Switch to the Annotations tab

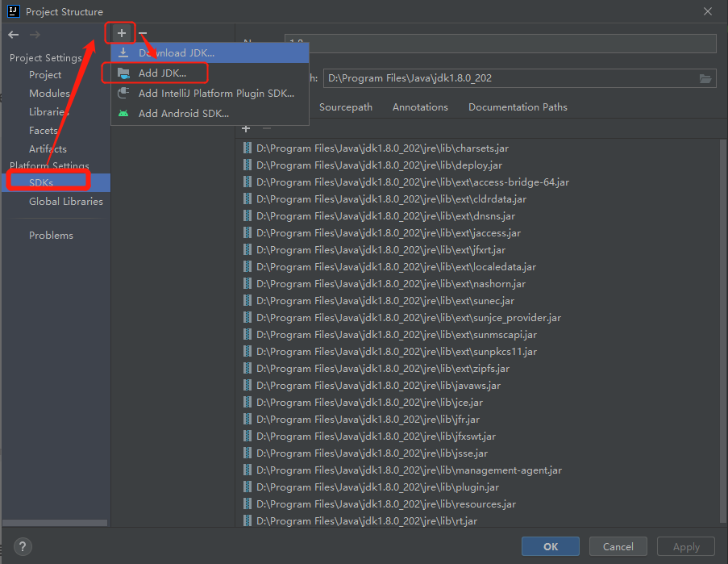pyautogui.click(x=420, y=107)
